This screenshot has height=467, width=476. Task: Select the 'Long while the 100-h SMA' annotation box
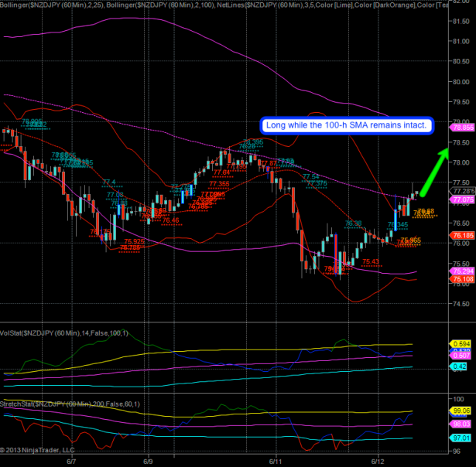tap(344, 125)
